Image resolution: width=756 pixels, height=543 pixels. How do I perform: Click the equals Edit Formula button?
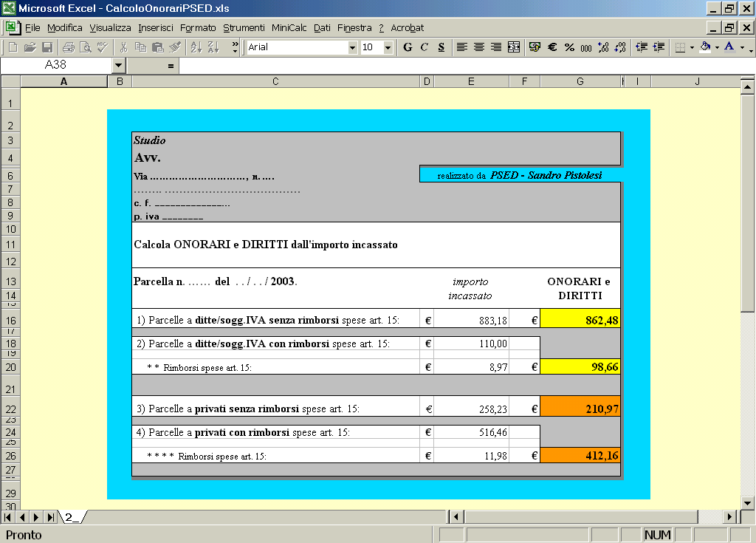click(171, 66)
